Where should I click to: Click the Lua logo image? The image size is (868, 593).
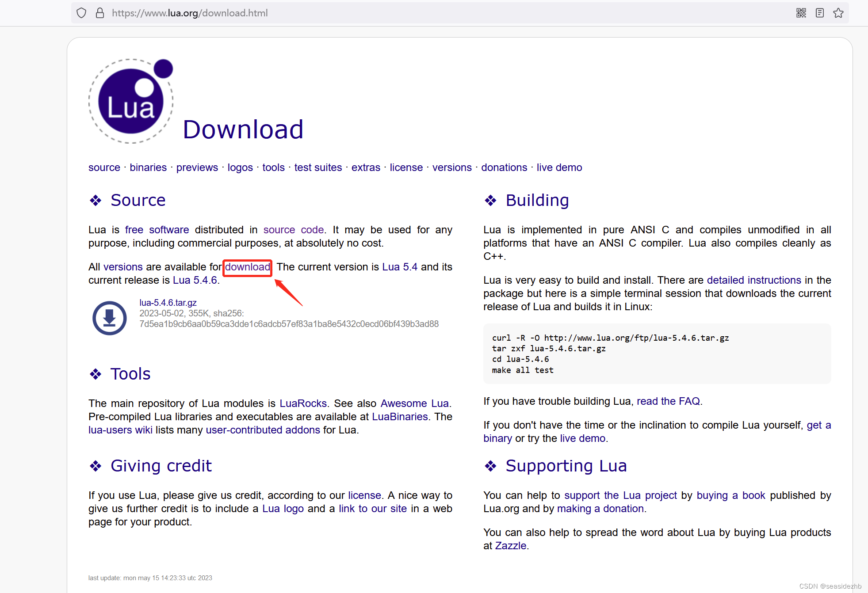tap(131, 101)
